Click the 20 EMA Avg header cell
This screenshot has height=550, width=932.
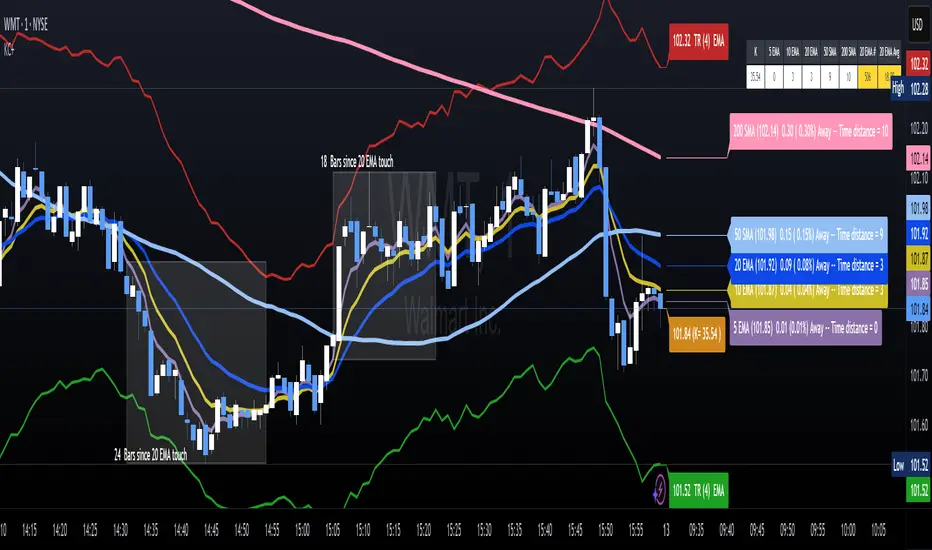tap(889, 52)
